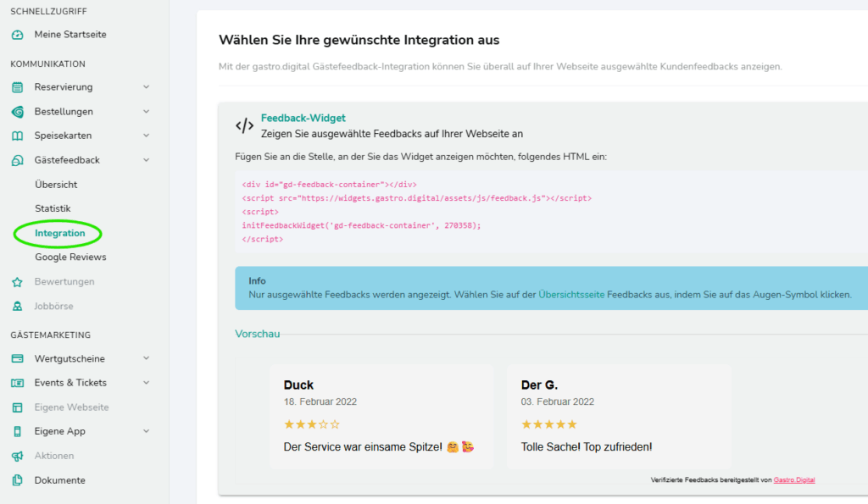The height and width of the screenshot is (504, 868).
Task: Expand the Reservierung submenu chevron
Action: point(146,87)
